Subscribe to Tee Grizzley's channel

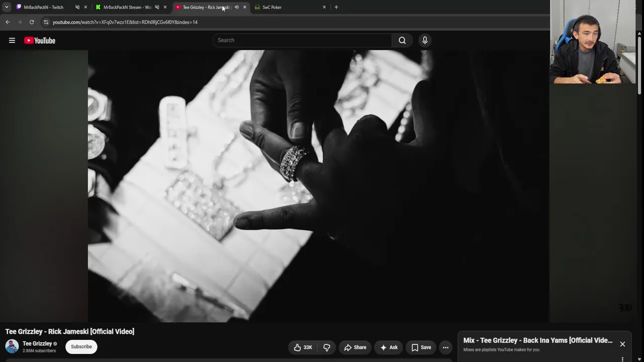pos(81,346)
